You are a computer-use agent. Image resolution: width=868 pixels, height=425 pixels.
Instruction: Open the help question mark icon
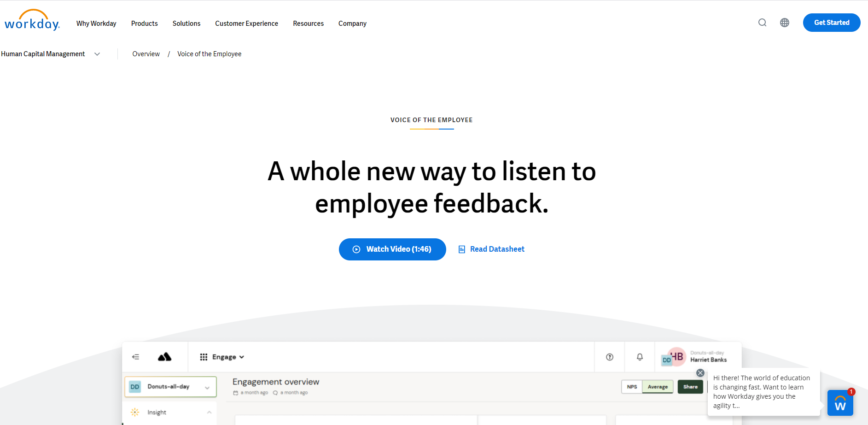click(x=610, y=357)
